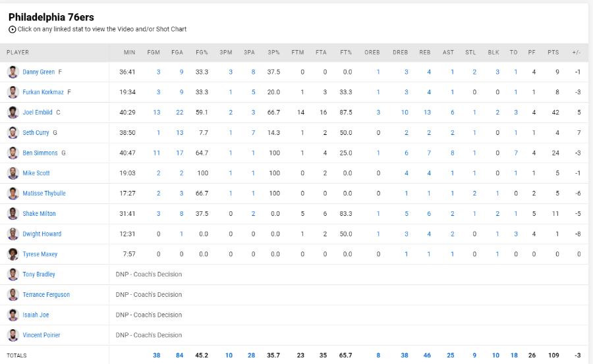The height and width of the screenshot is (364, 593).
Task: View Dwight Howard's 3 turnovers
Action: [x=516, y=234]
